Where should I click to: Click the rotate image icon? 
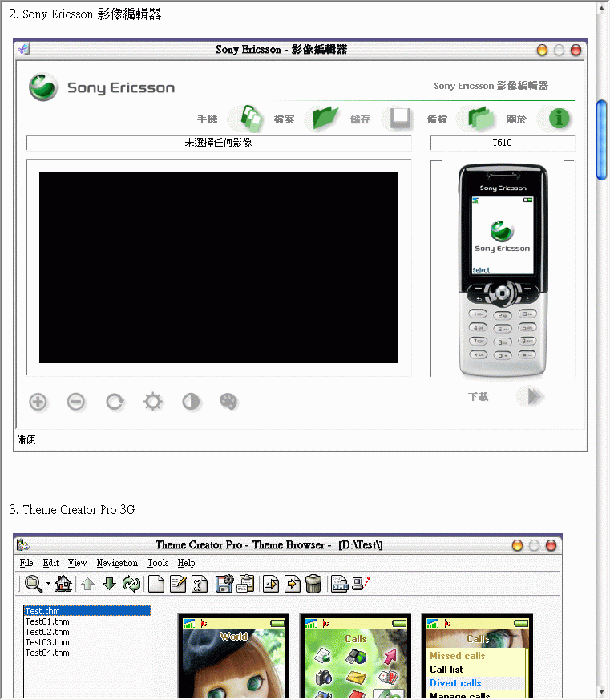click(115, 402)
